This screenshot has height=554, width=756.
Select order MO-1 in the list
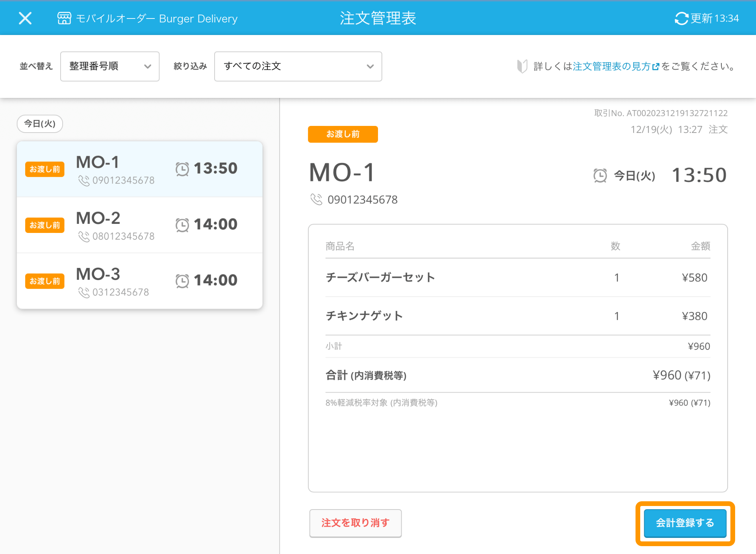pyautogui.click(x=140, y=169)
